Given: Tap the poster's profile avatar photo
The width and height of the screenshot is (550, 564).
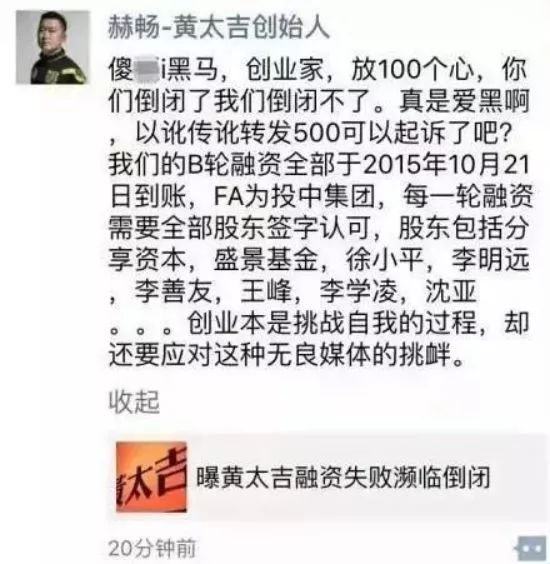Looking at the screenshot, I should point(53,47).
